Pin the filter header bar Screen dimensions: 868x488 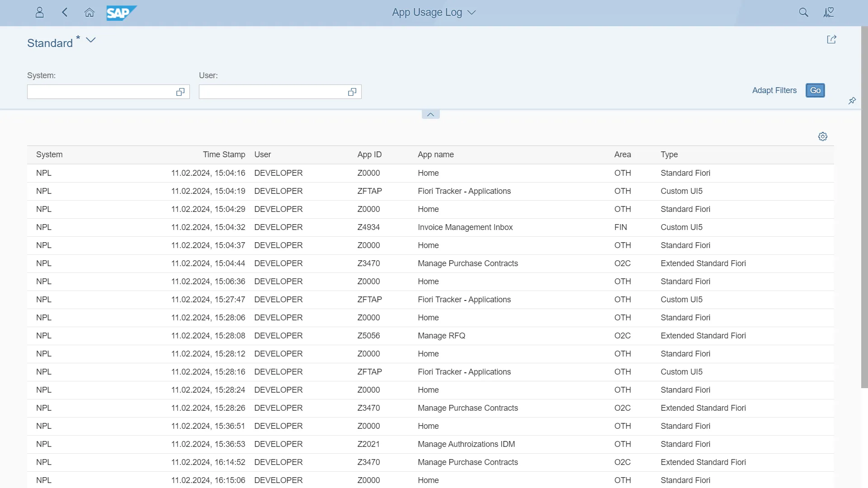click(x=852, y=100)
